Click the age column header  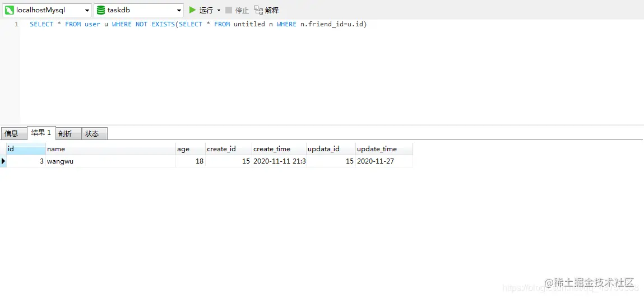coord(190,149)
